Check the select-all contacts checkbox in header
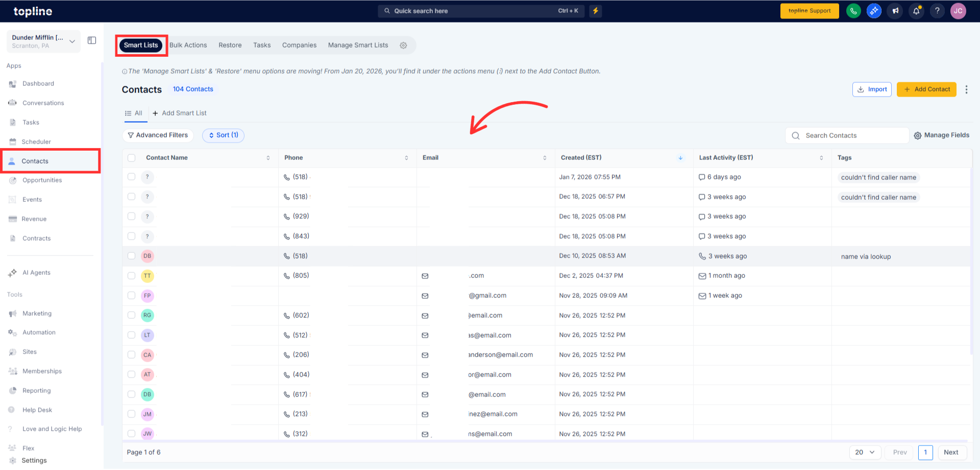Image resolution: width=980 pixels, height=470 pixels. point(132,158)
